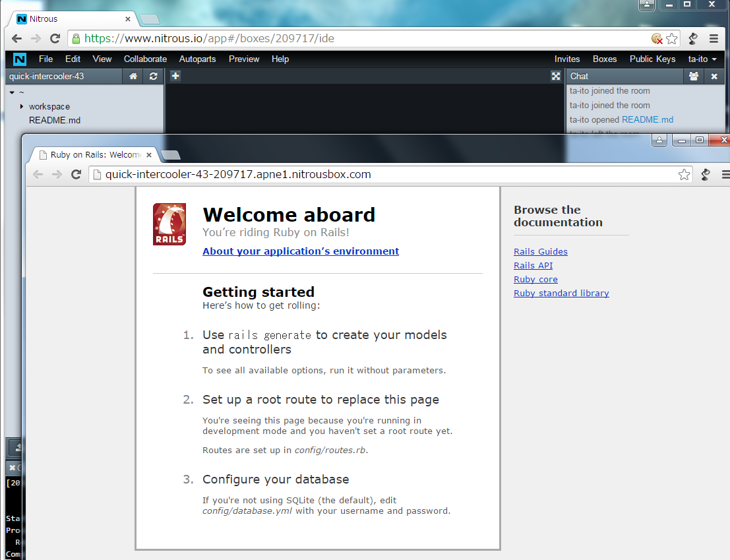
Task: Open the Rails API link
Action: coord(533,266)
